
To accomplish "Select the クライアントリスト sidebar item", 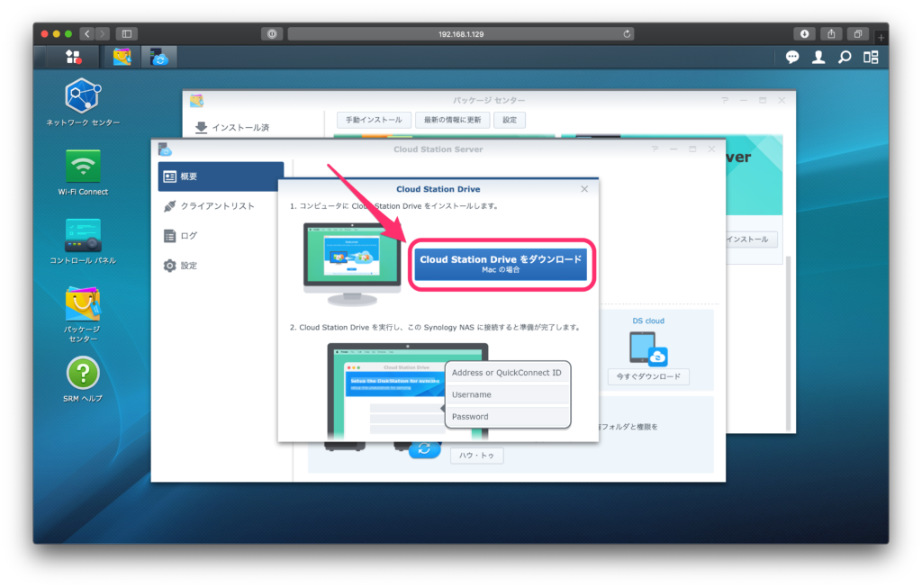I will pos(217,206).
